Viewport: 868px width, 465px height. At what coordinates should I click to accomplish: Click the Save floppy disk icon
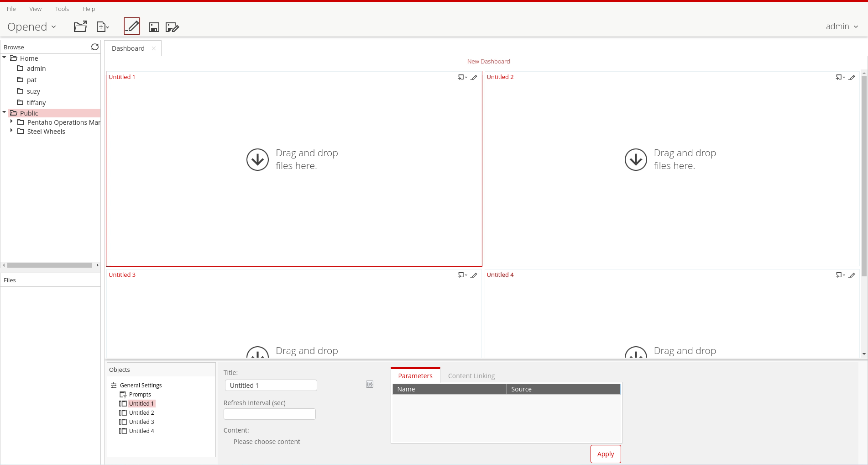point(154,27)
